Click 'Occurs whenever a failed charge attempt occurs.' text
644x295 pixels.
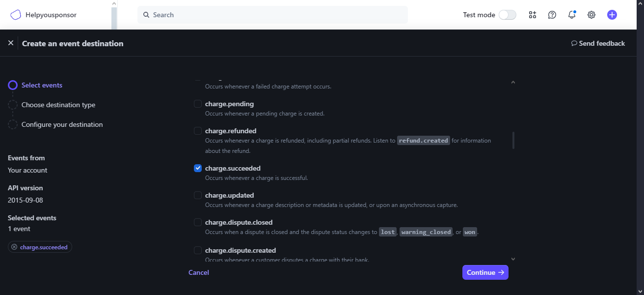click(268, 87)
